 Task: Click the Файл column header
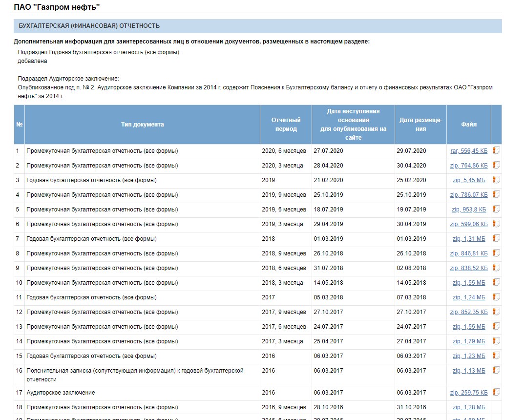[x=468, y=125]
